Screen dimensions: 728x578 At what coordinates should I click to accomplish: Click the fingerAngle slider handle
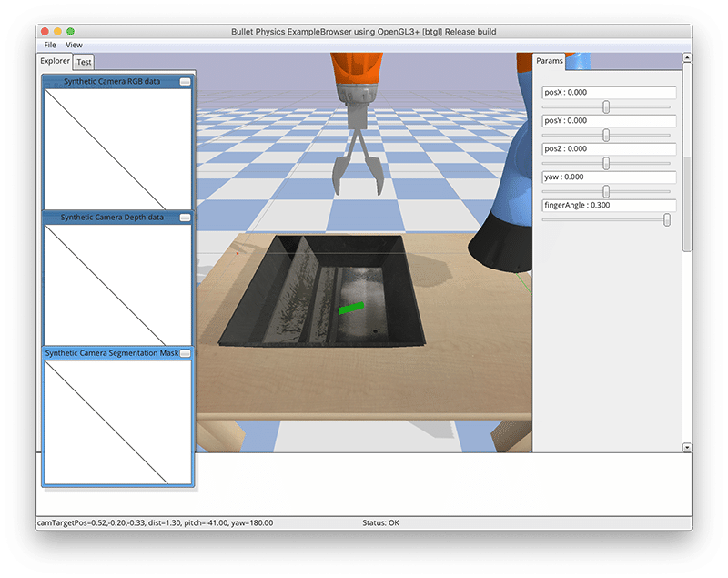click(x=665, y=218)
